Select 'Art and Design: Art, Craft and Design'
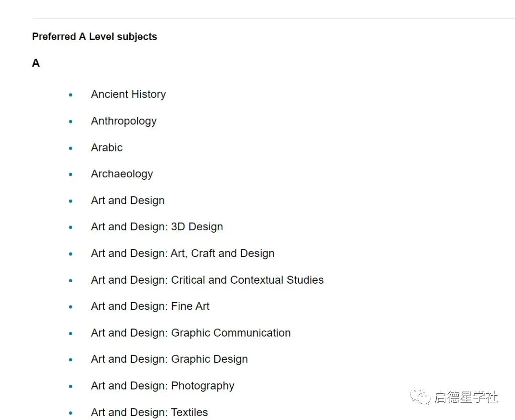The height and width of the screenshot is (420, 515). pyautogui.click(x=183, y=253)
